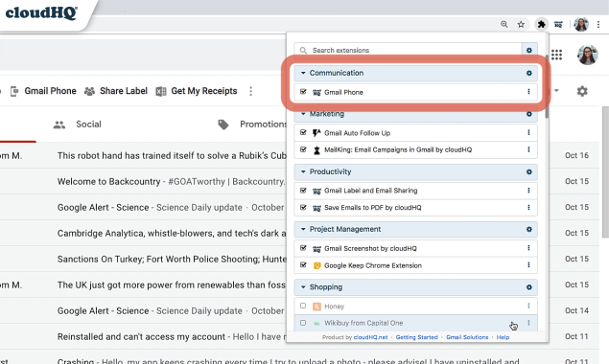This screenshot has width=609, height=364.
Task: Open more options for Gmail Screenshot by cloudHQ
Action: coord(528,248)
